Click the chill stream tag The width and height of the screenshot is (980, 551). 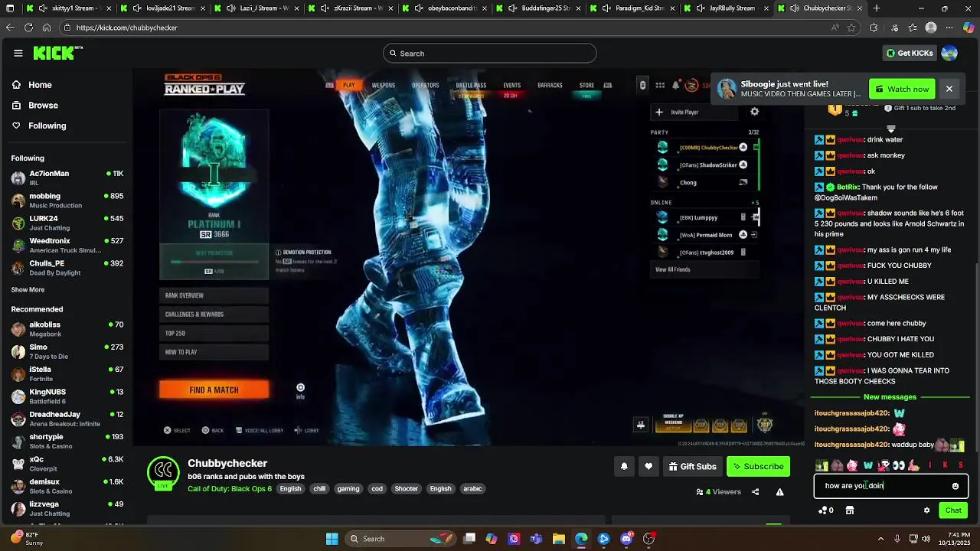[x=319, y=489]
